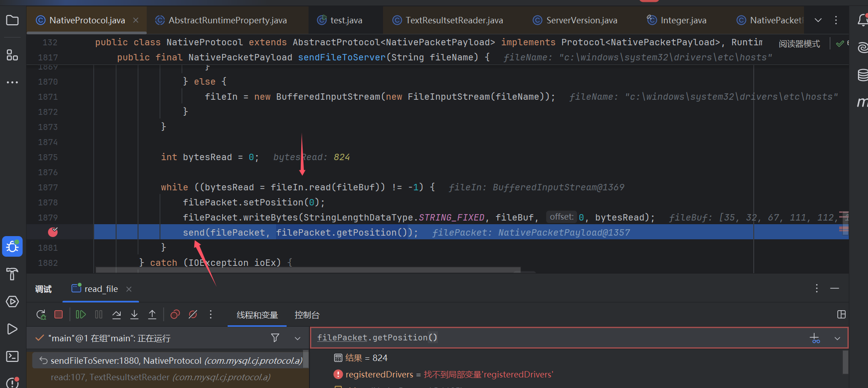Select the registeredDrivers watch error row
Image resolution: width=868 pixels, height=388 pixels.
(443, 374)
